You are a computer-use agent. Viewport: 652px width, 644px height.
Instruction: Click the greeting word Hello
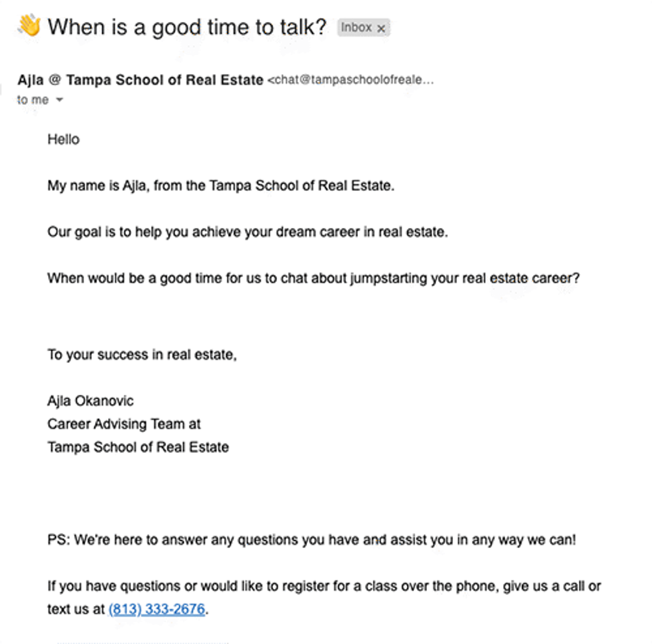pos(63,139)
